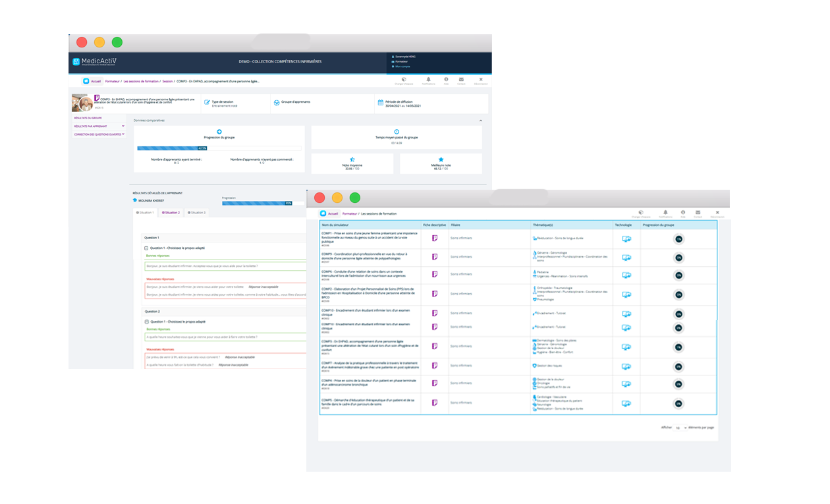Collapse Question 1 minus box under Question 1 header

(146, 248)
